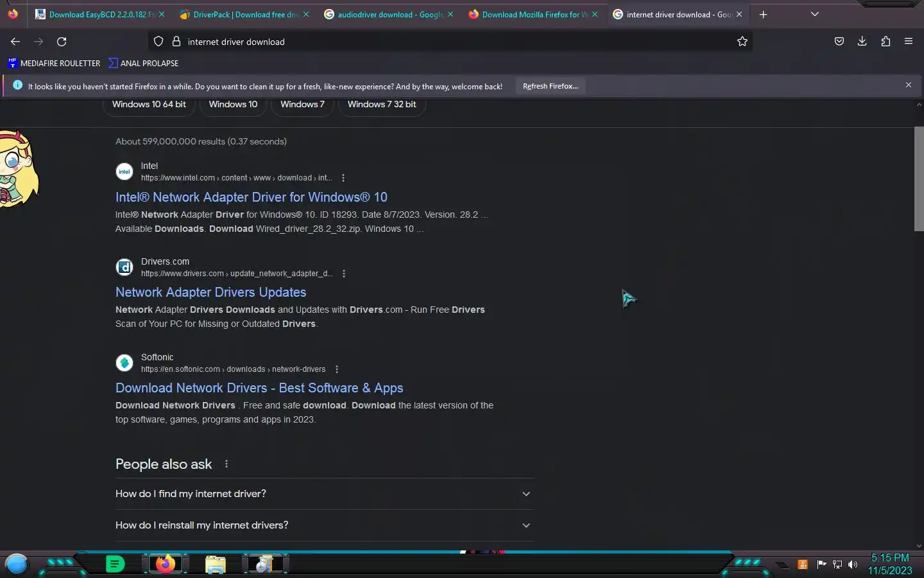Click the site security padlock icon
Screen dimensions: 924x578
click(176, 42)
